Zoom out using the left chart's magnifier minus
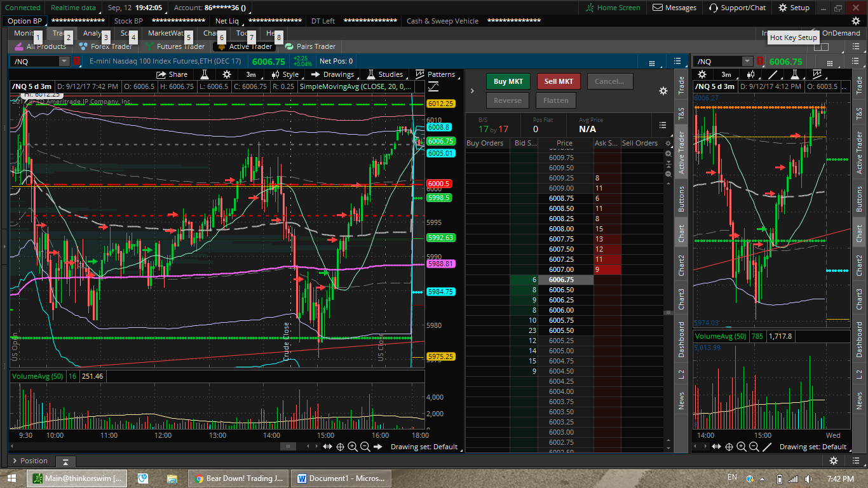The height and width of the screenshot is (488, 868). click(365, 447)
